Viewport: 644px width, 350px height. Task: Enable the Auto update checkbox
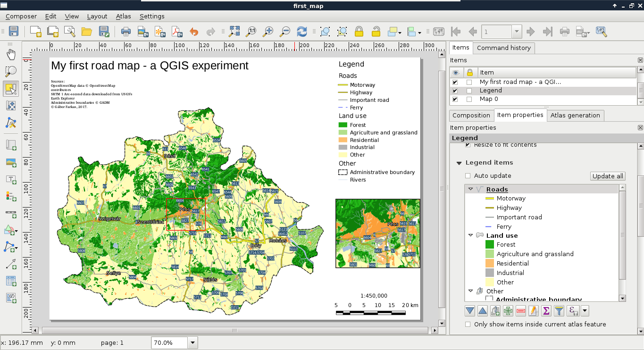[x=468, y=176]
